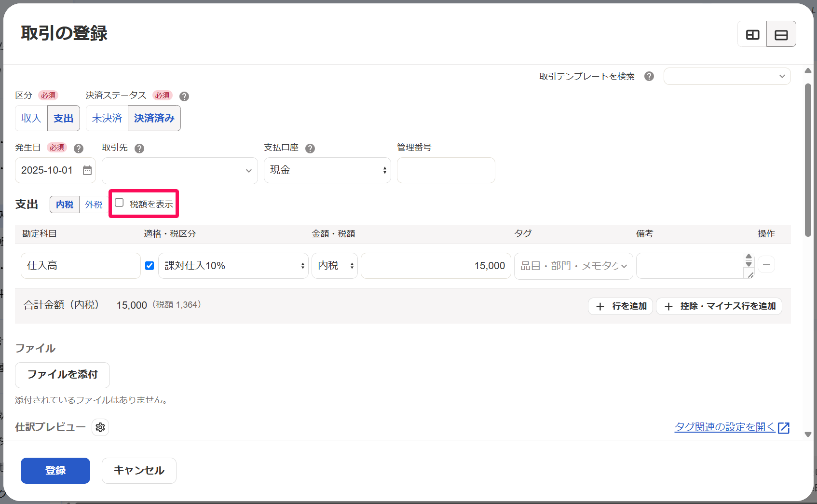The height and width of the screenshot is (504, 817).
Task: Open タグ関連の設定を開く link
Action: click(x=732, y=427)
